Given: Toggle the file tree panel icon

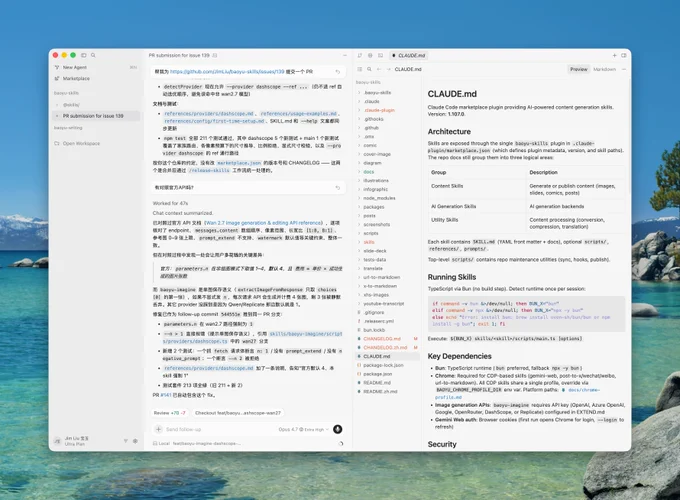Looking at the screenshot, I should pos(360,69).
